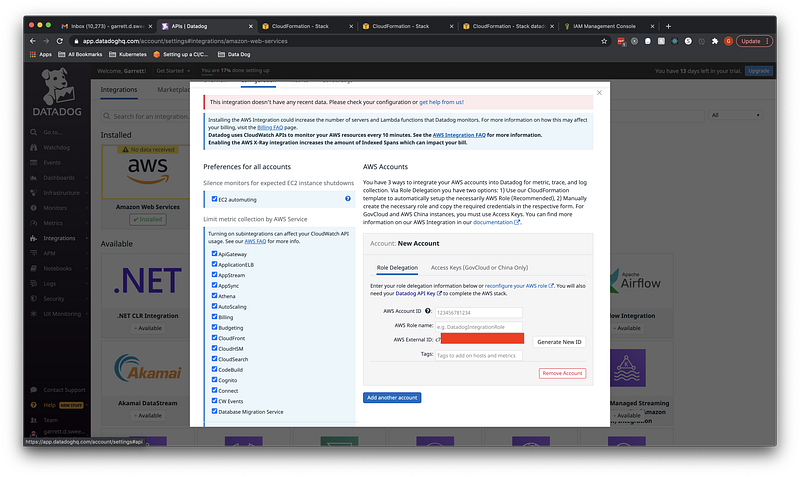This screenshot has height=477, width=800.
Task: Click Contact Support in the sidebar
Action: pos(64,390)
